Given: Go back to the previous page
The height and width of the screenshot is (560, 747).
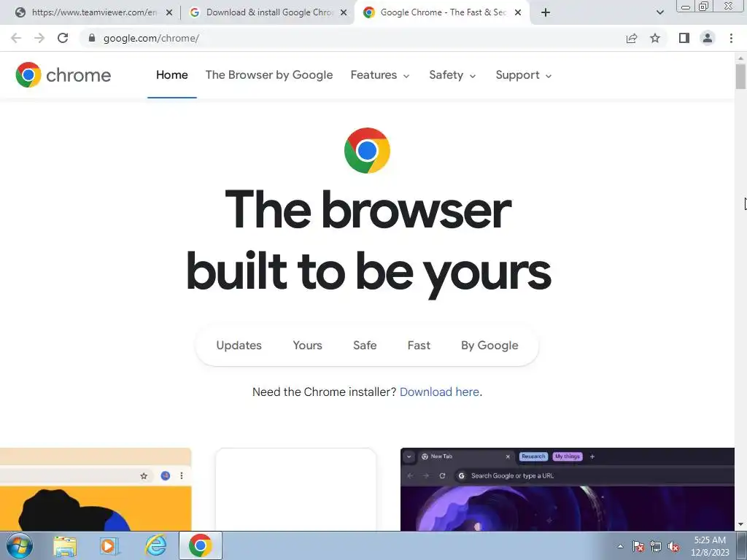Looking at the screenshot, I should 16,38.
